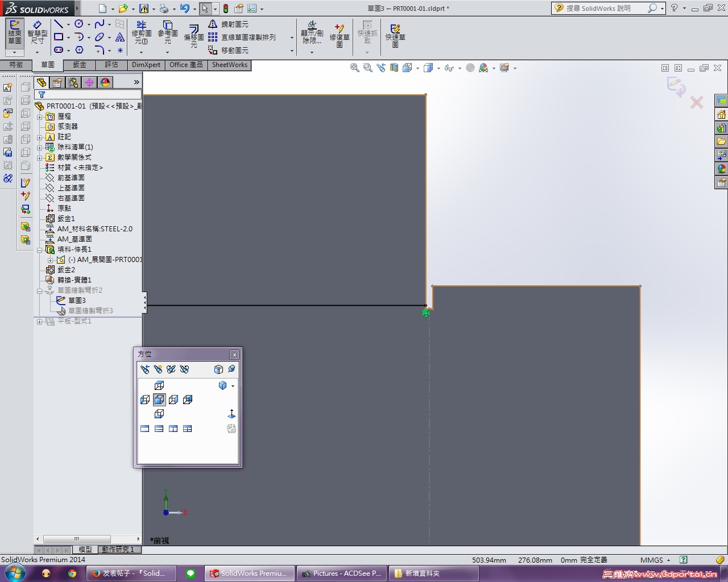Click the 快速草圖 rapid sketch tool

tap(395, 35)
